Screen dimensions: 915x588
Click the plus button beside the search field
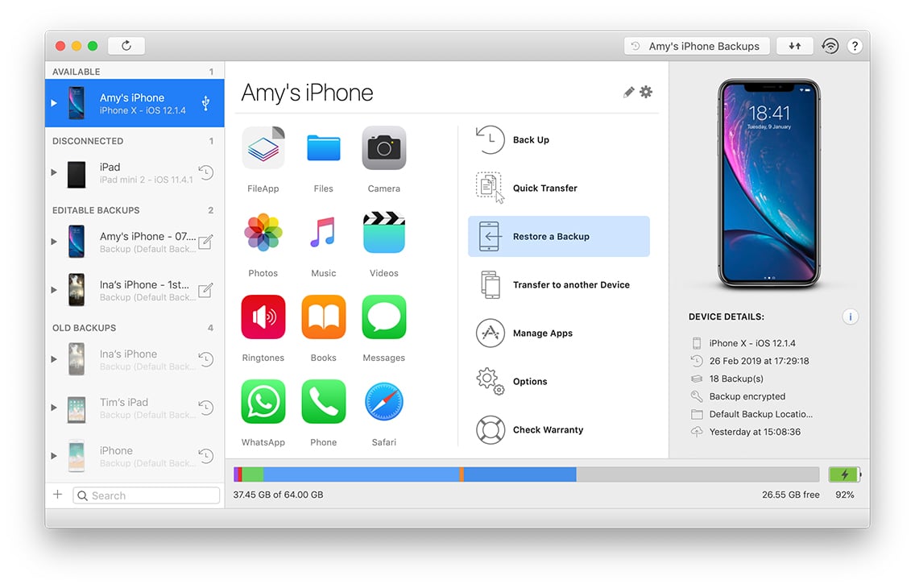[58, 495]
